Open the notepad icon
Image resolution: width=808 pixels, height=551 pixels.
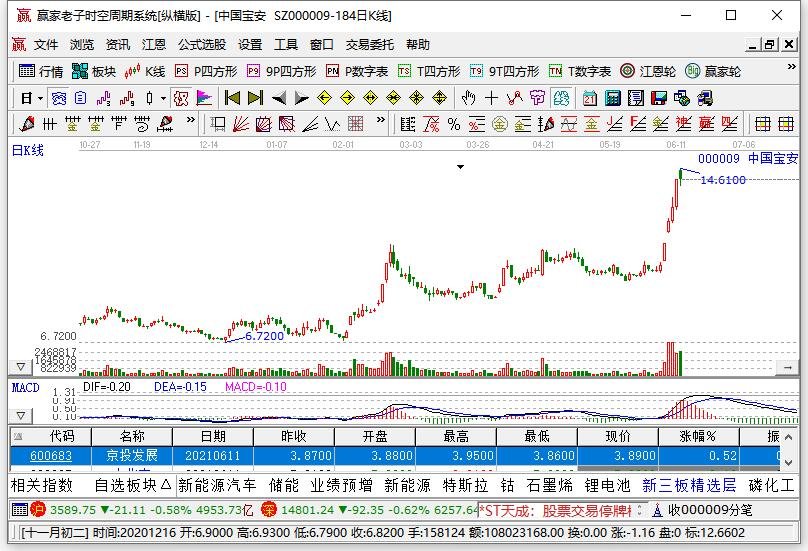[x=635, y=98]
